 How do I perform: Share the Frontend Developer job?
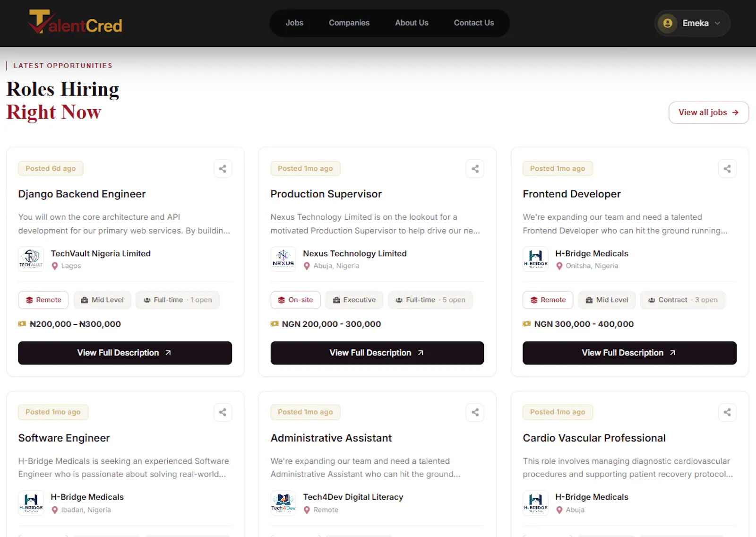click(727, 169)
